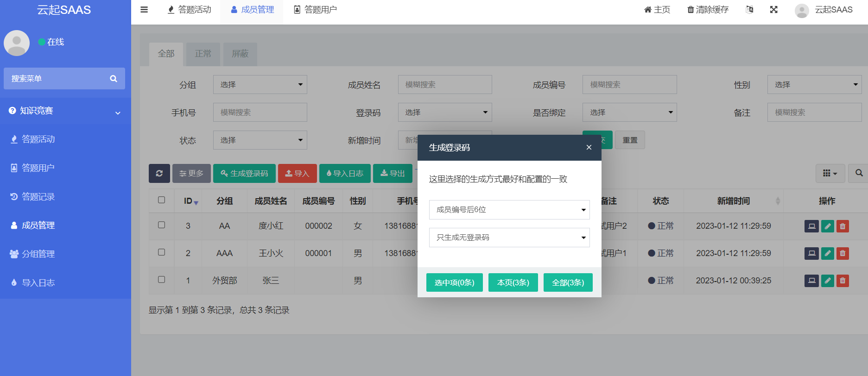
Task: Edit member 度小红 with pencil icon
Action: (828, 226)
